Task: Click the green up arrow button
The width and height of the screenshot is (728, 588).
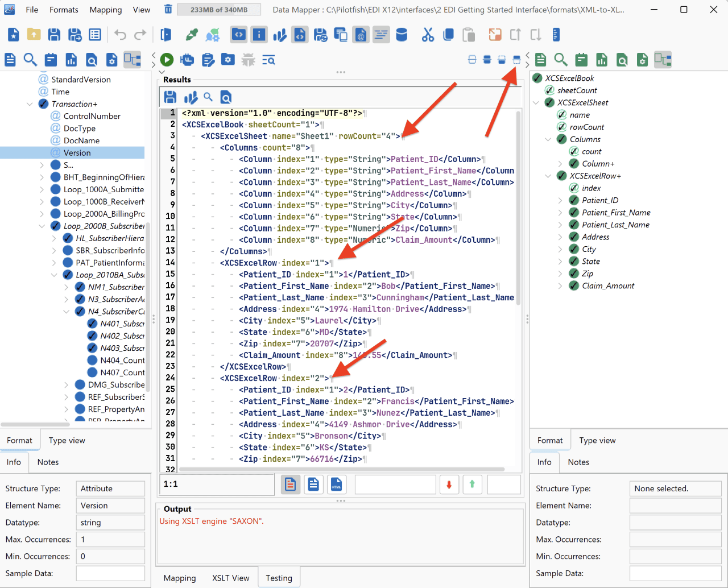Action: [472, 485]
